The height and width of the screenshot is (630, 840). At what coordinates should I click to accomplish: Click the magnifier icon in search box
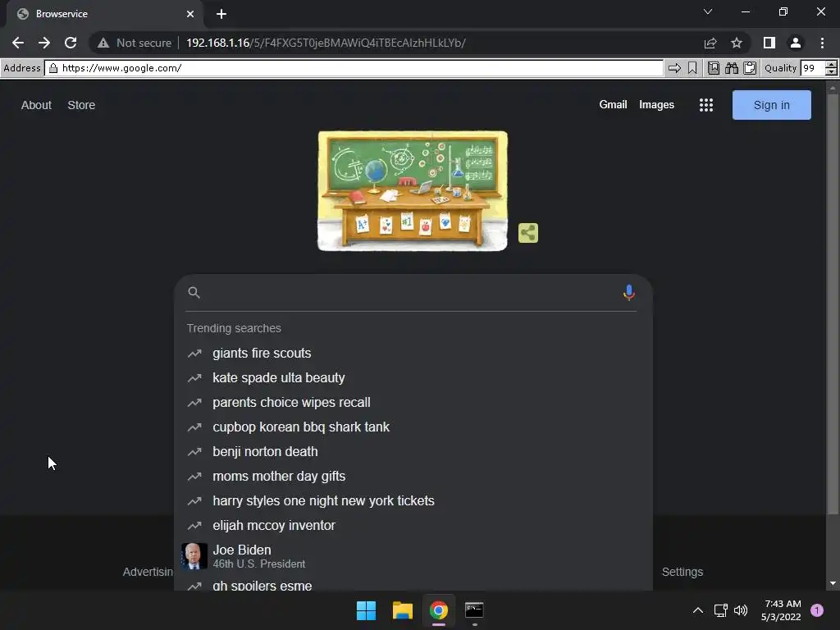[194, 293]
